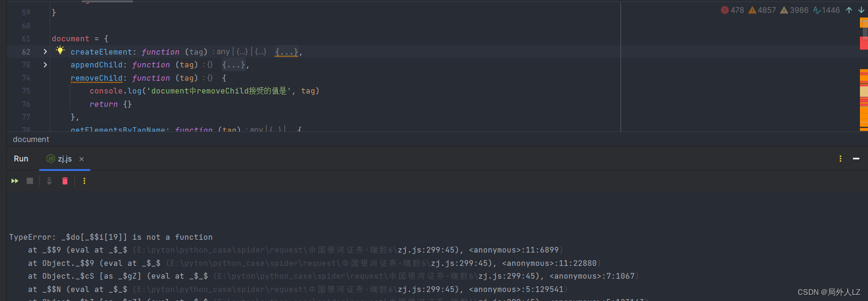Click the Rerun button in Run toolbar

click(15, 181)
